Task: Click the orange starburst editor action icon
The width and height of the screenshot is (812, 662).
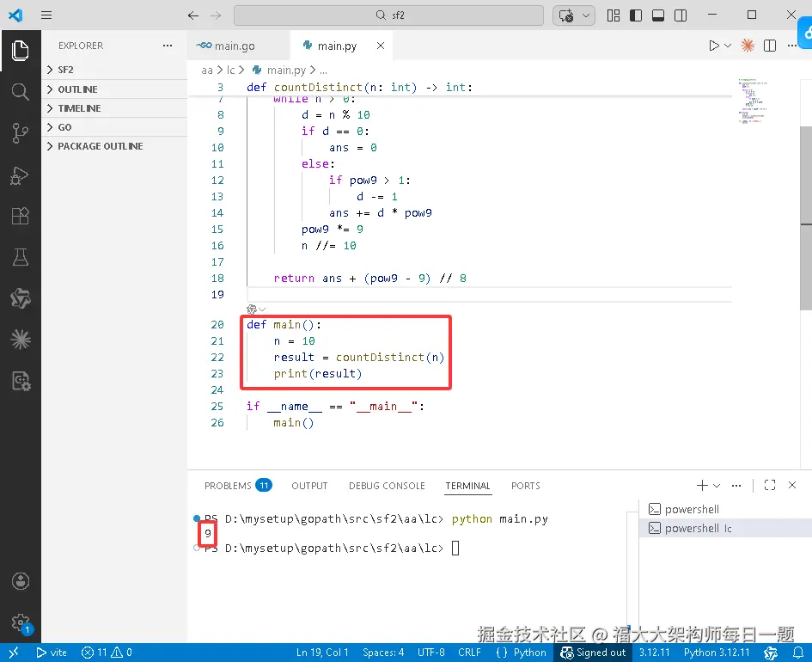Action: [x=748, y=46]
